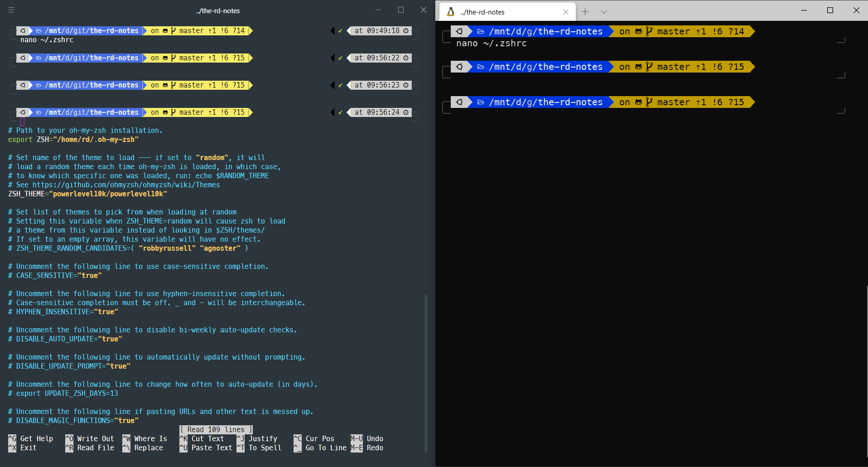Close the "../the-rd-notes" tab
This screenshot has height=467, width=868.
tap(566, 12)
